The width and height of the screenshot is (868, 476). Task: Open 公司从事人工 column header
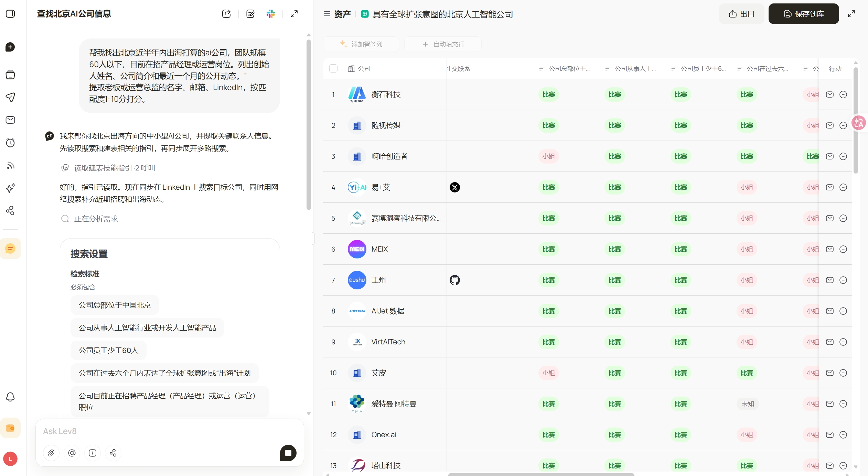tap(630, 68)
